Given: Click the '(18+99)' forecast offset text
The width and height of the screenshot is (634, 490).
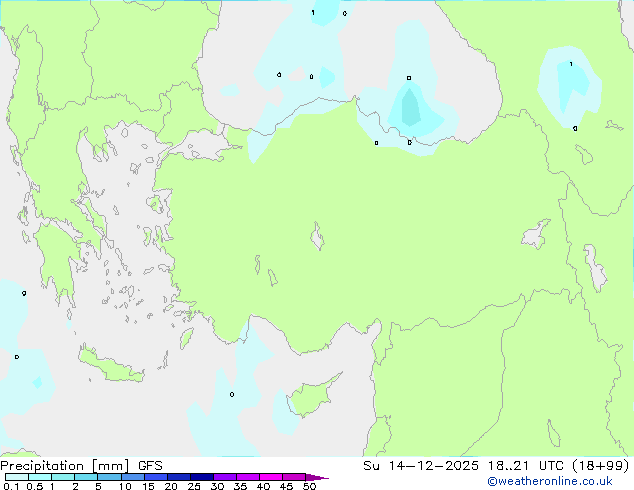Looking at the screenshot, I should coord(601,466).
